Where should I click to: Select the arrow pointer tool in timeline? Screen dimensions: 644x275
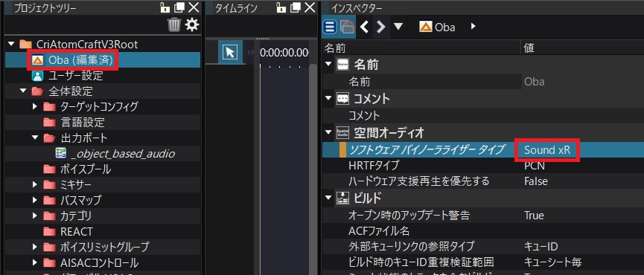[x=230, y=52]
